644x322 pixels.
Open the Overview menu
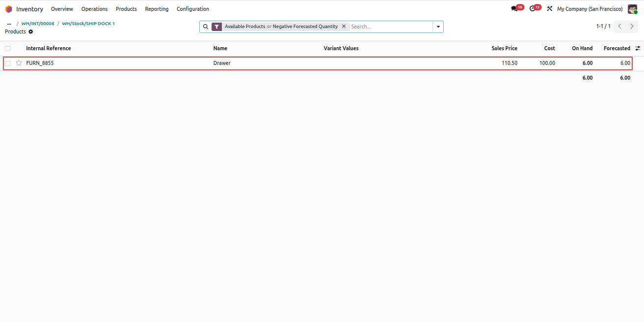pyautogui.click(x=62, y=9)
